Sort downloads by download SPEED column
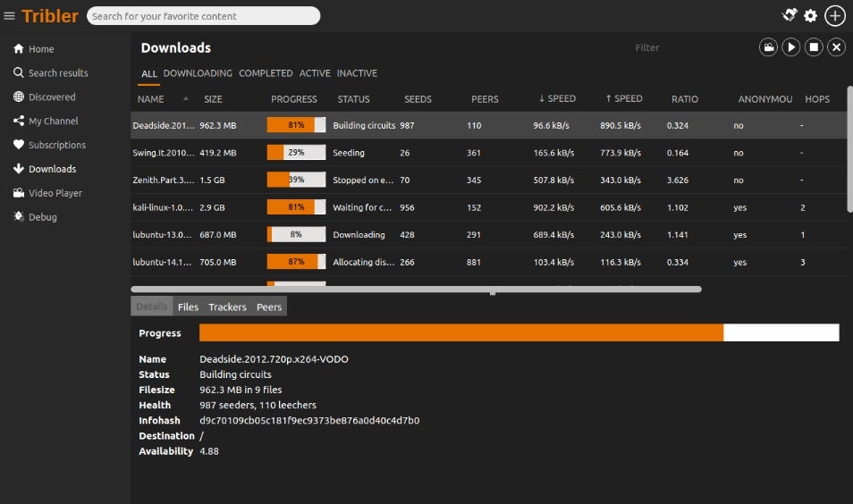The image size is (853, 504). (x=557, y=99)
